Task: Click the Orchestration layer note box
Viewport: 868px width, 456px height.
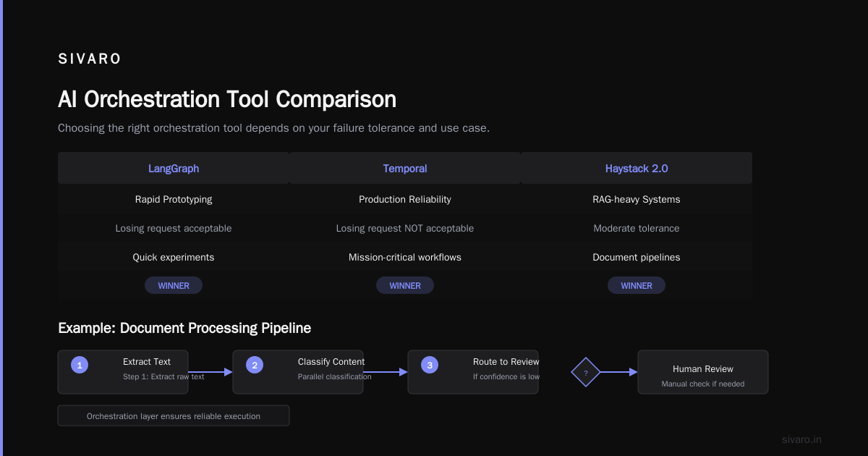Action: tap(174, 415)
